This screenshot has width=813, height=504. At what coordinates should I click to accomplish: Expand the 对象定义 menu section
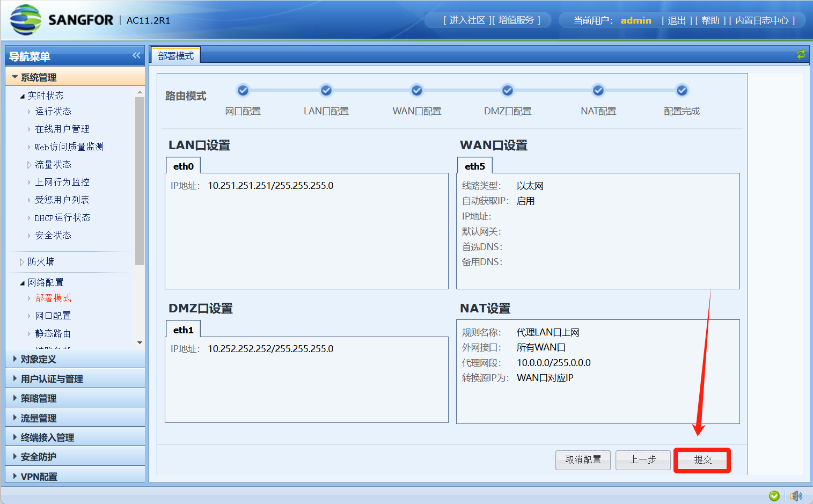point(38,359)
